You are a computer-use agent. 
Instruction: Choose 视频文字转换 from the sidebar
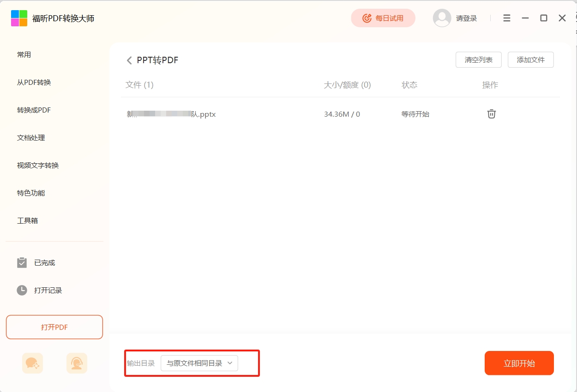38,166
